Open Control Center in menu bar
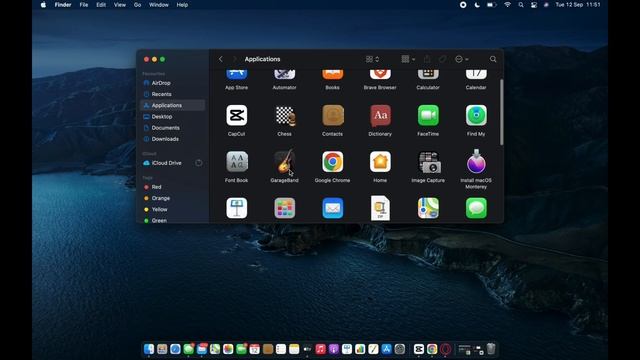This screenshot has height=360, width=640. [534, 5]
